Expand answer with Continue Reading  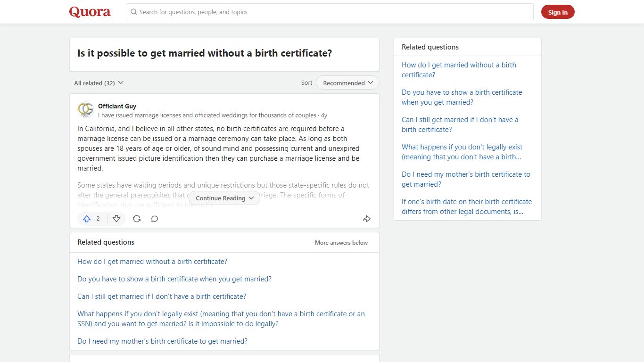tap(224, 198)
